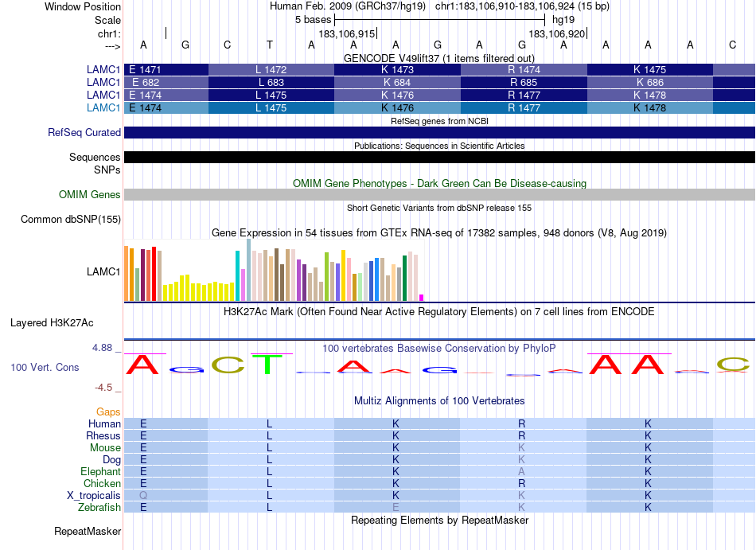This screenshot has width=756, height=550.
Task: Click the gray OMIM Genes item bar
Action: 439,195
